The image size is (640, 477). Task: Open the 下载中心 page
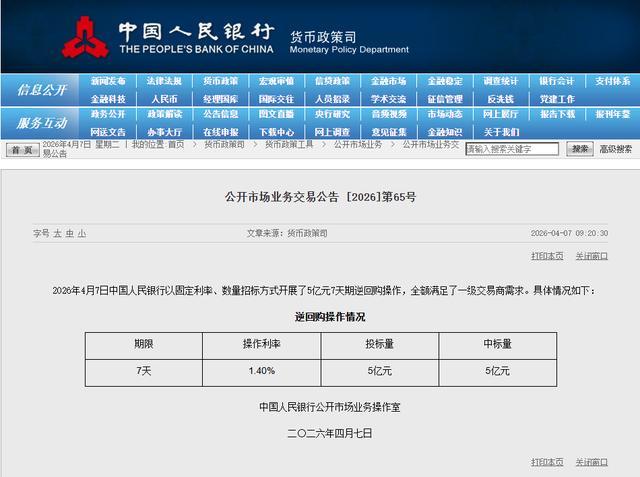click(x=276, y=132)
